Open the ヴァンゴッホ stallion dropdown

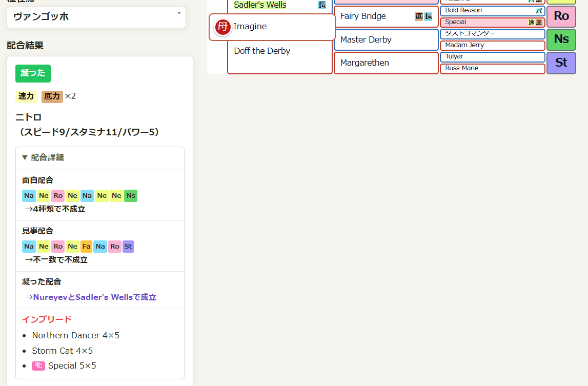click(x=96, y=17)
